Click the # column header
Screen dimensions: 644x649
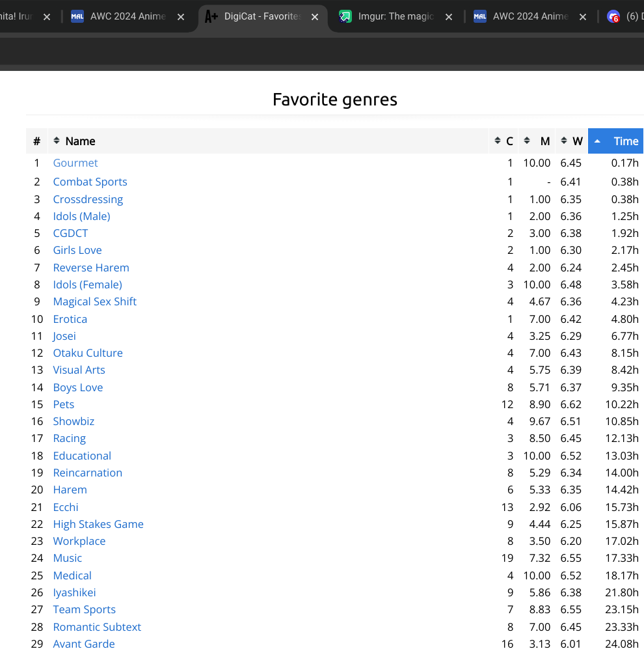coord(37,141)
